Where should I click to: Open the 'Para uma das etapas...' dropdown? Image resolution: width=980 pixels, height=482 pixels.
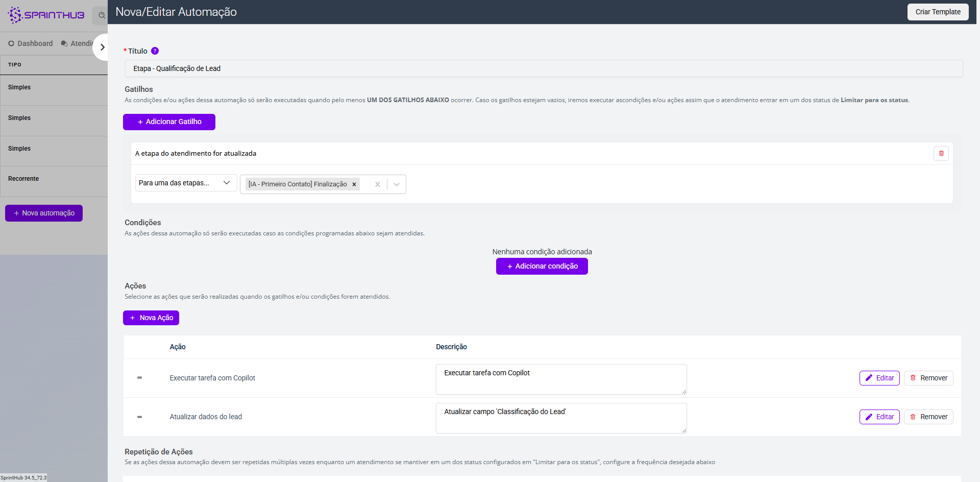185,183
